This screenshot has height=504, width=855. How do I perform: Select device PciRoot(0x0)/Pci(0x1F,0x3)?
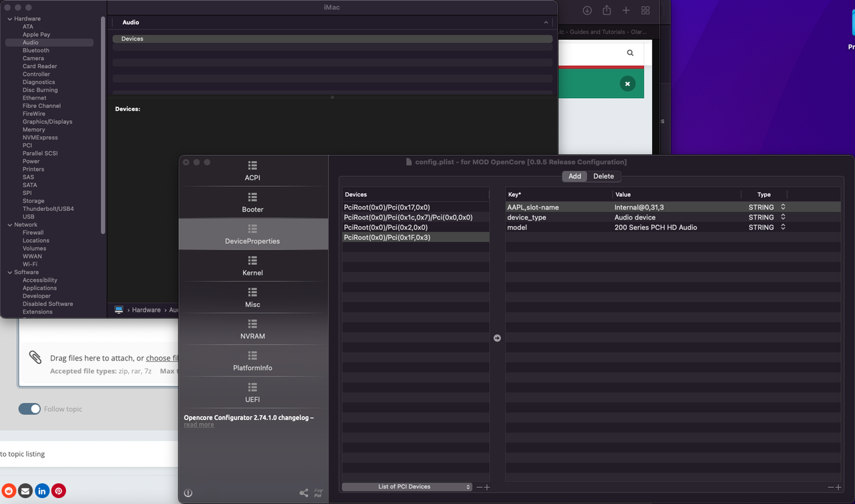(x=415, y=238)
